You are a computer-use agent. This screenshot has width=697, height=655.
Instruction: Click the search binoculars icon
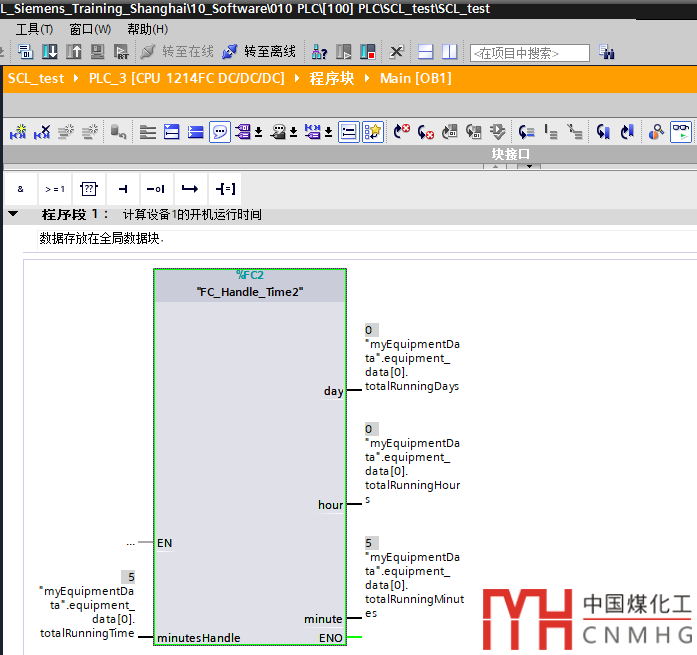(x=606, y=52)
